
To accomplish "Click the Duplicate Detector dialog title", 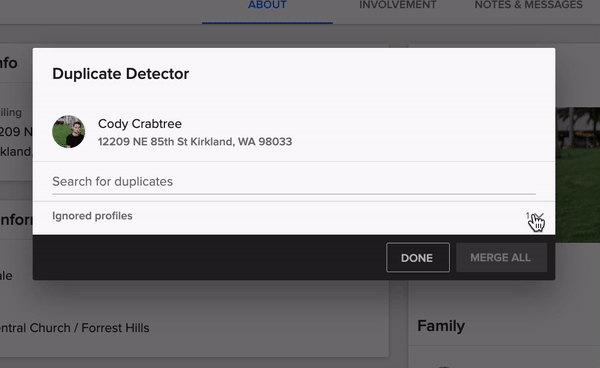I will (121, 74).
